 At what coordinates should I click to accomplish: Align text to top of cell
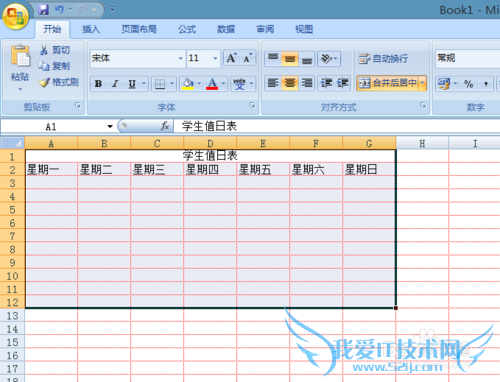coord(273,59)
